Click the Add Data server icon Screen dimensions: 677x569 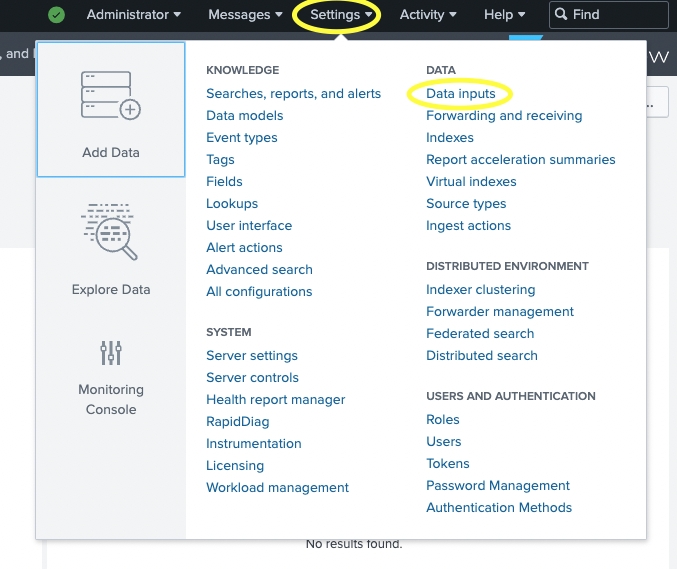[110, 96]
